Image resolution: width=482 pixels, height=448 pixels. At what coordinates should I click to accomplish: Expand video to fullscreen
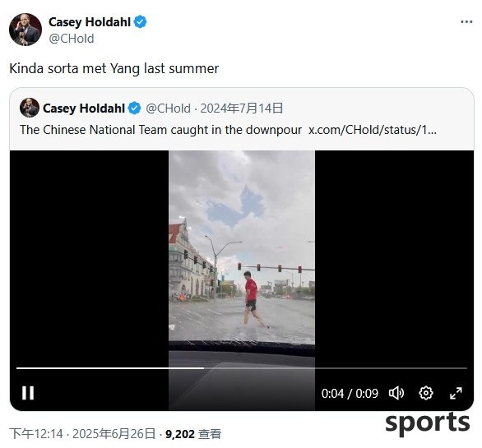(x=456, y=393)
